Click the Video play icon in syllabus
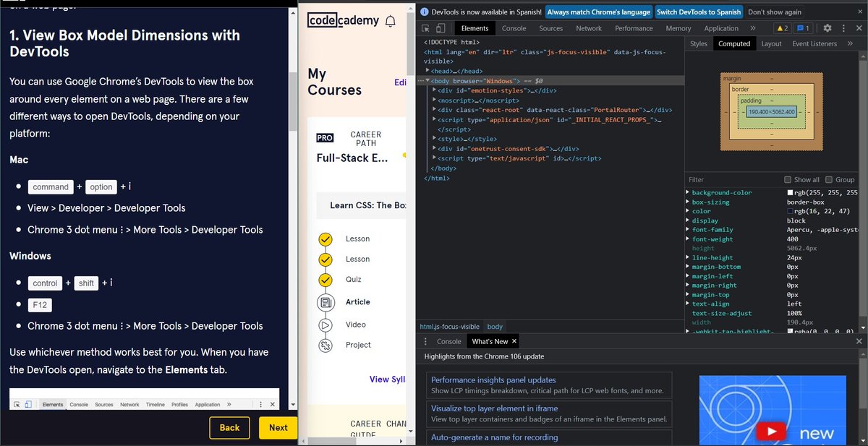868x446 pixels. (x=325, y=325)
